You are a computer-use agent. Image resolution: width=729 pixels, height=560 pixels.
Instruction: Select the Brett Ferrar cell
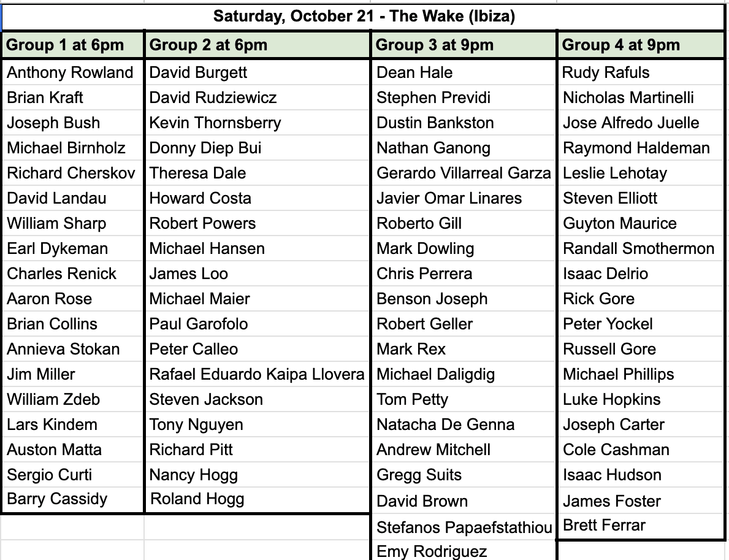[641, 526]
